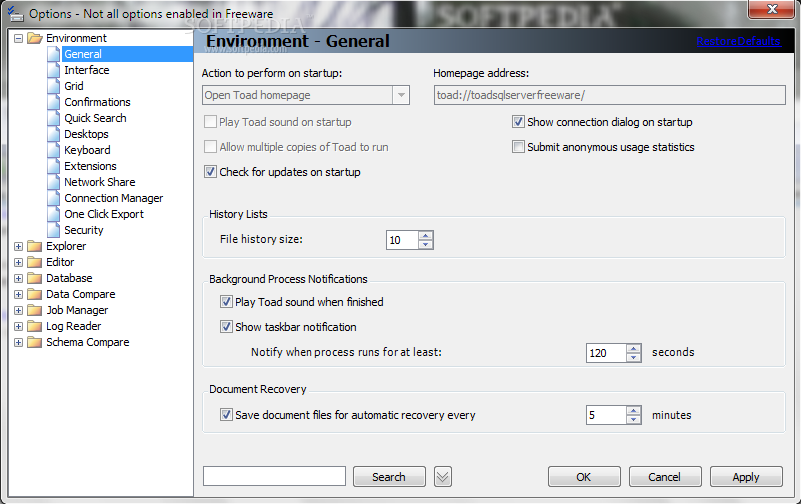Open Action to perform on startup dropdown
The height and width of the screenshot is (504, 801).
pos(401,95)
